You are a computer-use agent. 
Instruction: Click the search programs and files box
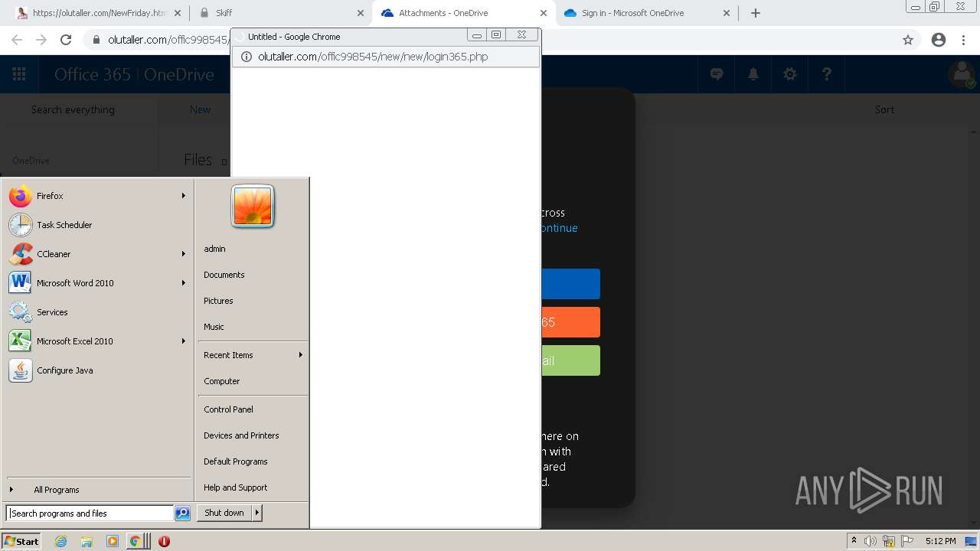pos(90,514)
